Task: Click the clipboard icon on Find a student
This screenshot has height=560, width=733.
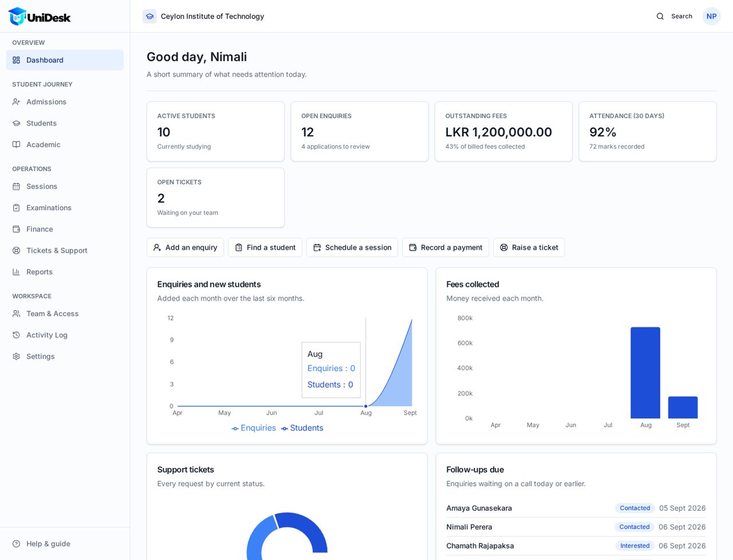Action: point(238,247)
